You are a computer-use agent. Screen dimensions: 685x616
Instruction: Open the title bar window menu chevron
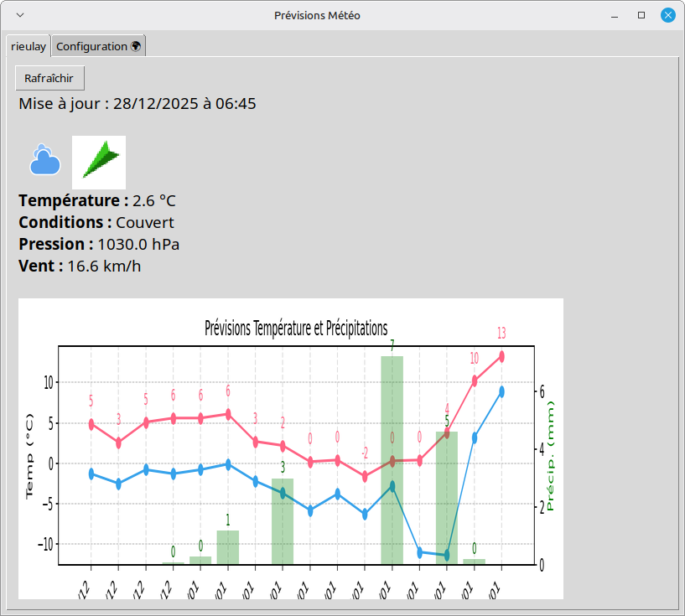pos(20,15)
